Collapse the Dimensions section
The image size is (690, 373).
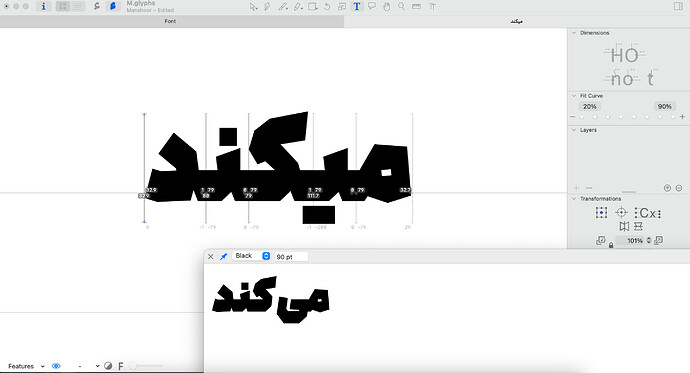point(574,33)
